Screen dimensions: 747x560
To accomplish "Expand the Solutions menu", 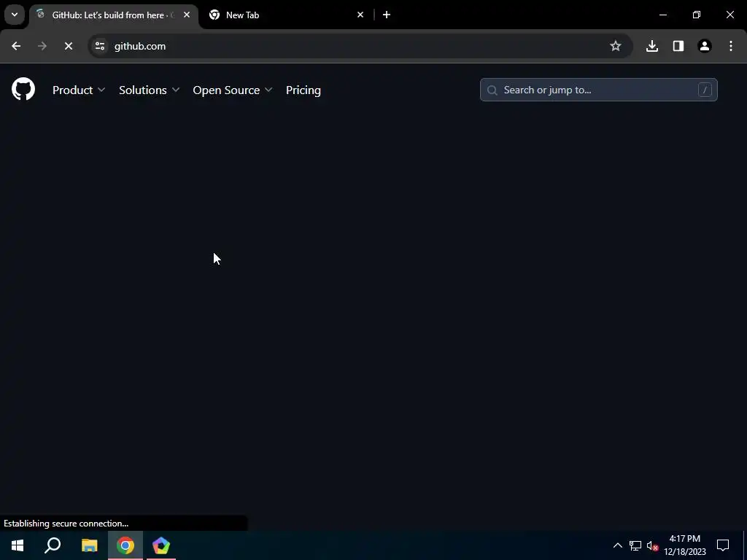I will coord(149,90).
